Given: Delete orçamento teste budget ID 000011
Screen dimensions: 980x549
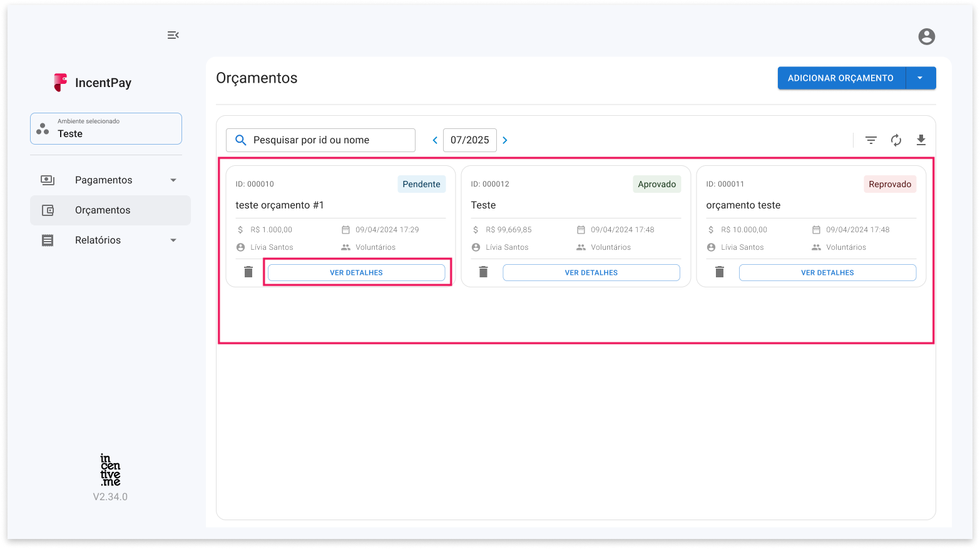Looking at the screenshot, I should (720, 272).
